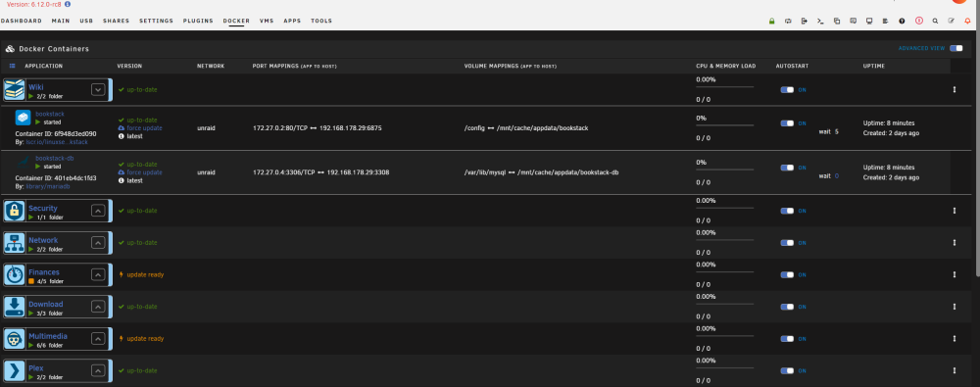Toggle autostart for Wiki folder
The height and width of the screenshot is (387, 980).
[x=788, y=90]
